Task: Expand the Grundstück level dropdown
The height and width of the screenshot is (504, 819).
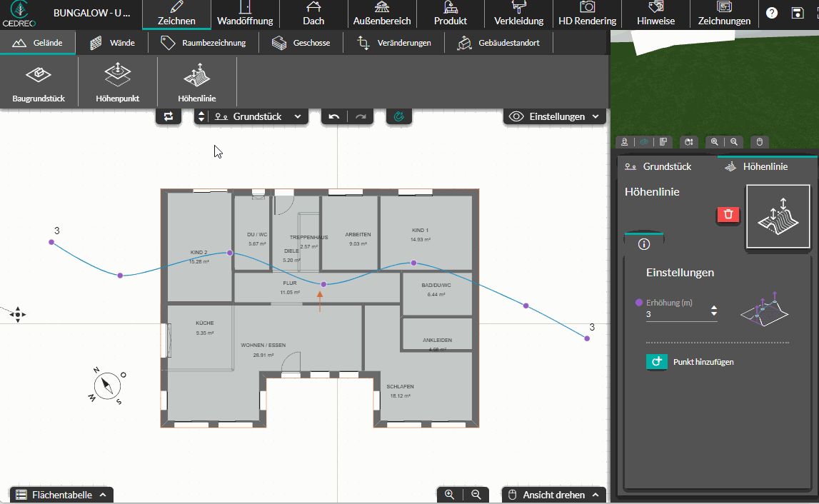Action: coord(258,116)
